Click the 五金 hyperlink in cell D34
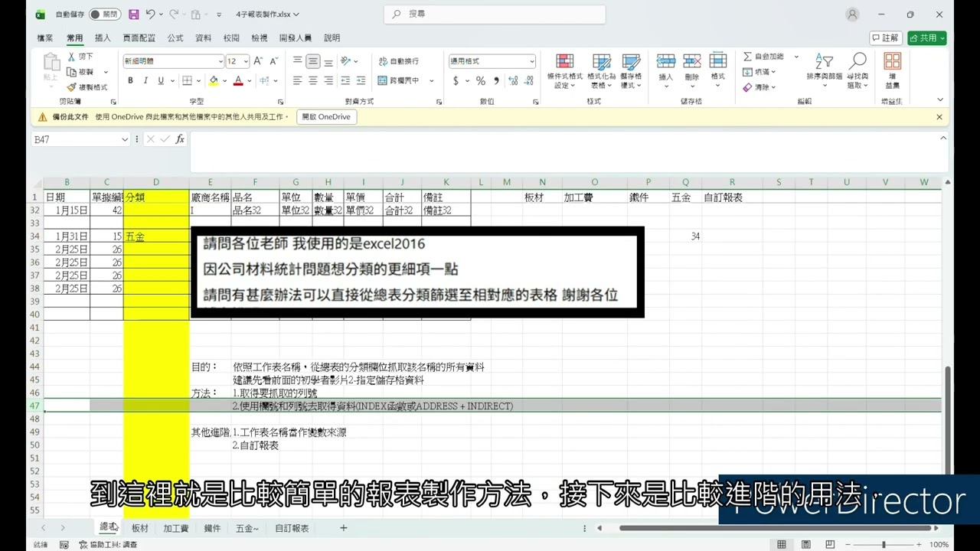 pos(134,236)
